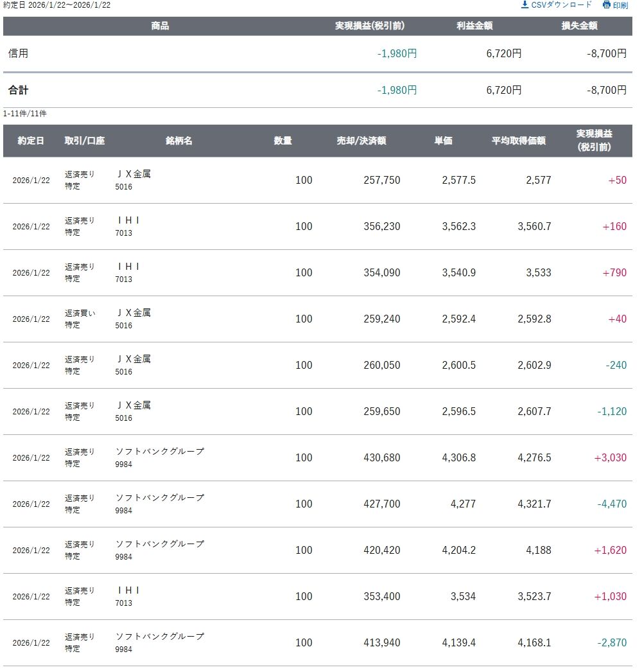Image resolution: width=642 pixels, height=672 pixels.
Task: Click the 印刷 print link text
Action: click(x=620, y=5)
